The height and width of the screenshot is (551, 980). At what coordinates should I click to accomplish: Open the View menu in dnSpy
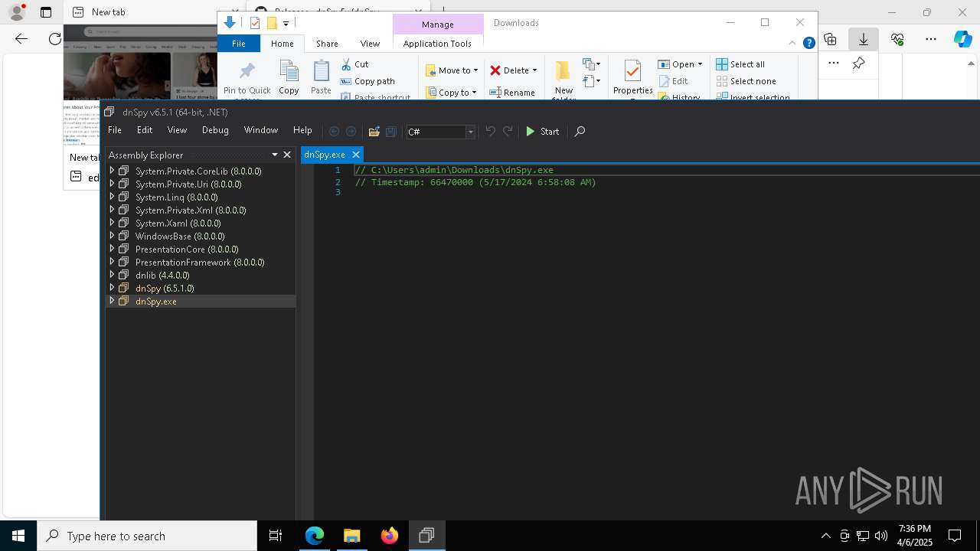point(177,130)
